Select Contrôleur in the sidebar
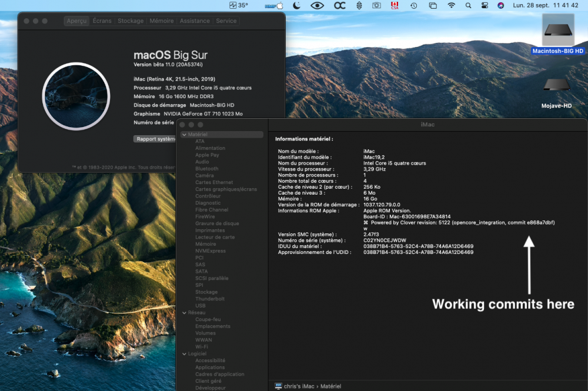The width and height of the screenshot is (588, 391). coord(208,196)
